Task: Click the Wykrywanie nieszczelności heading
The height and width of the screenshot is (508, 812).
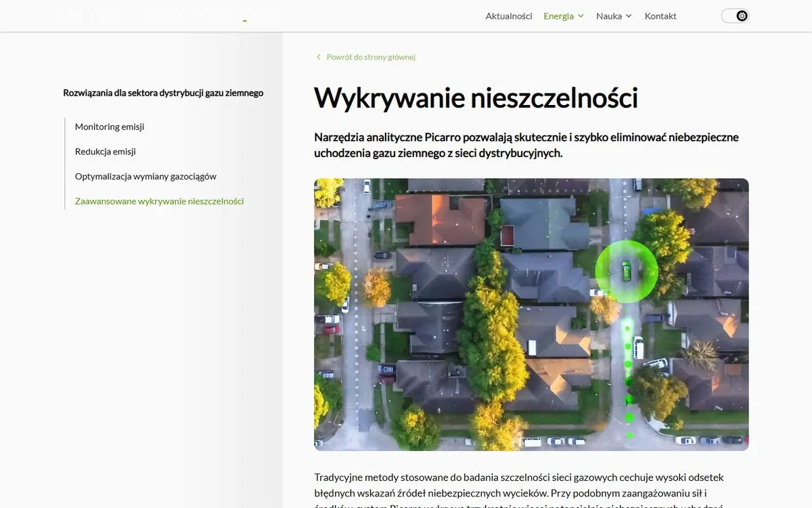Action: (476, 98)
